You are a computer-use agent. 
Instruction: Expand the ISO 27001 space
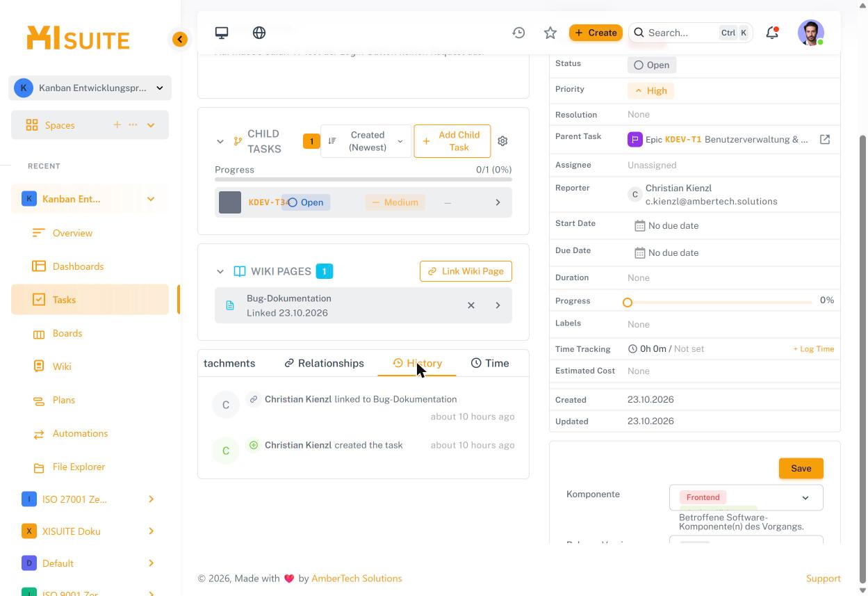[x=151, y=499]
